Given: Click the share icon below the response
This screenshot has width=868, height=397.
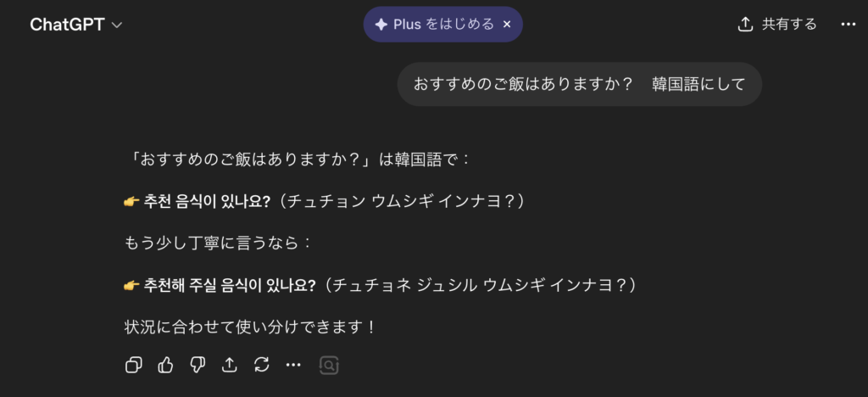Looking at the screenshot, I should pos(229,365).
